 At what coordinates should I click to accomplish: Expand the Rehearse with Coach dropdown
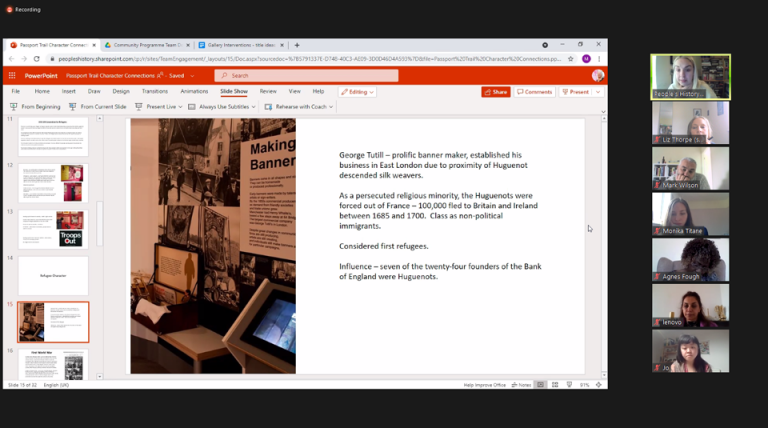tap(332, 106)
